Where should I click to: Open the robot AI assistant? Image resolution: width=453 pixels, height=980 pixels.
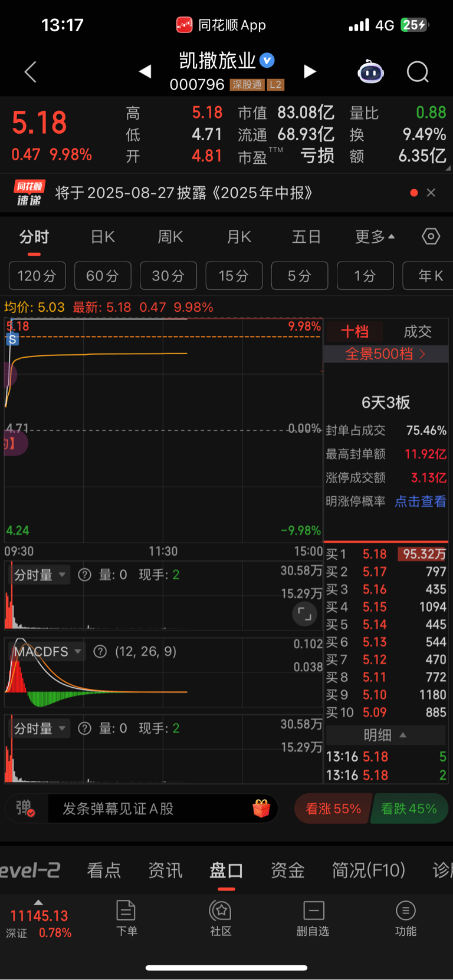(x=370, y=72)
